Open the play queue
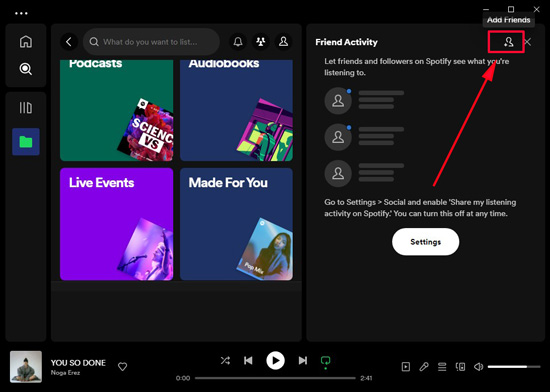This screenshot has height=392, width=550. click(x=442, y=367)
